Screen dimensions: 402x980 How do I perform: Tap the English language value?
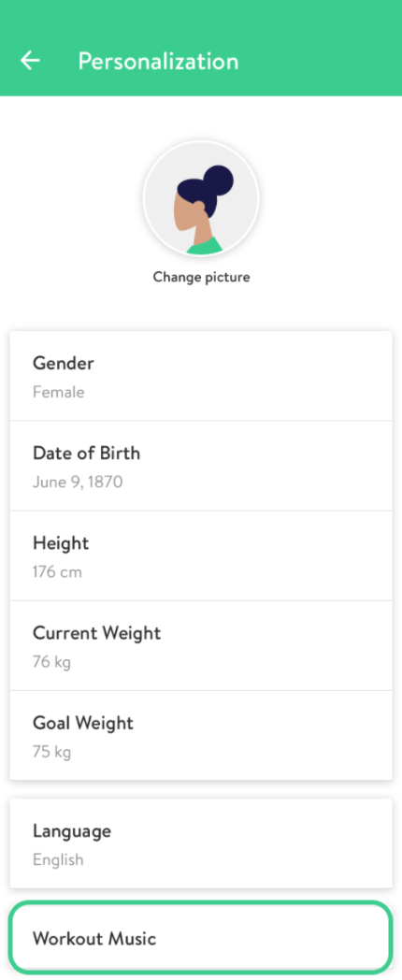58,860
